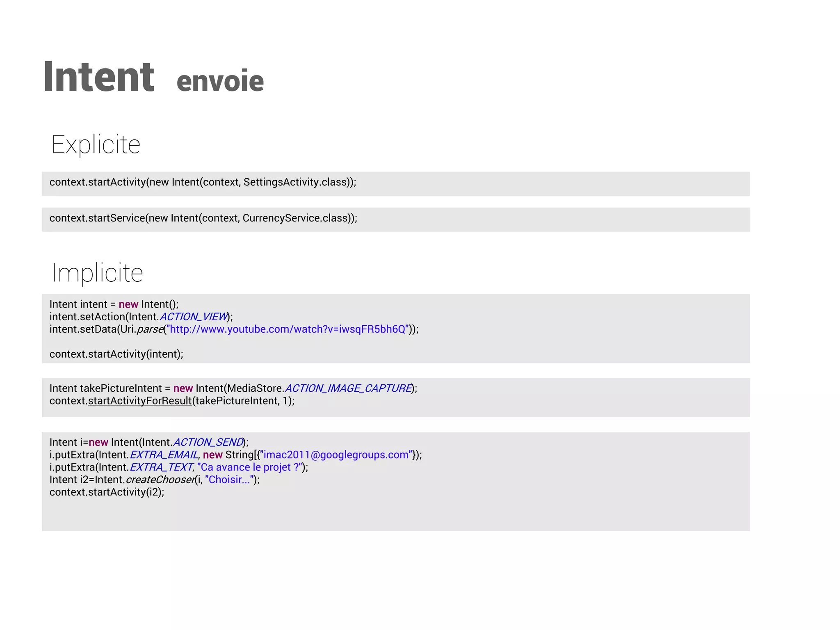This screenshot has width=840, height=630.
Task: Click the takePictureIntent ACTION_IMAGE_CAPTURE line
Action: 233,388
